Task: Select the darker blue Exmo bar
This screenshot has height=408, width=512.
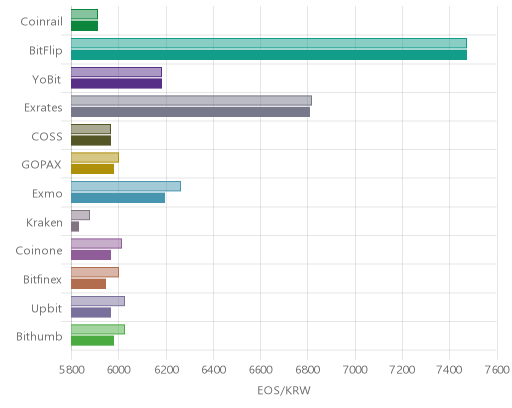Action: (118, 198)
